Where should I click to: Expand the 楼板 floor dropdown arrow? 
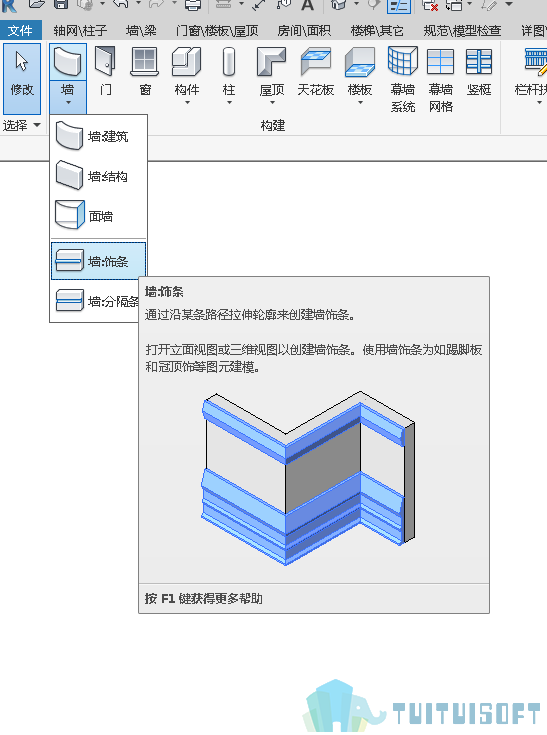(x=360, y=103)
